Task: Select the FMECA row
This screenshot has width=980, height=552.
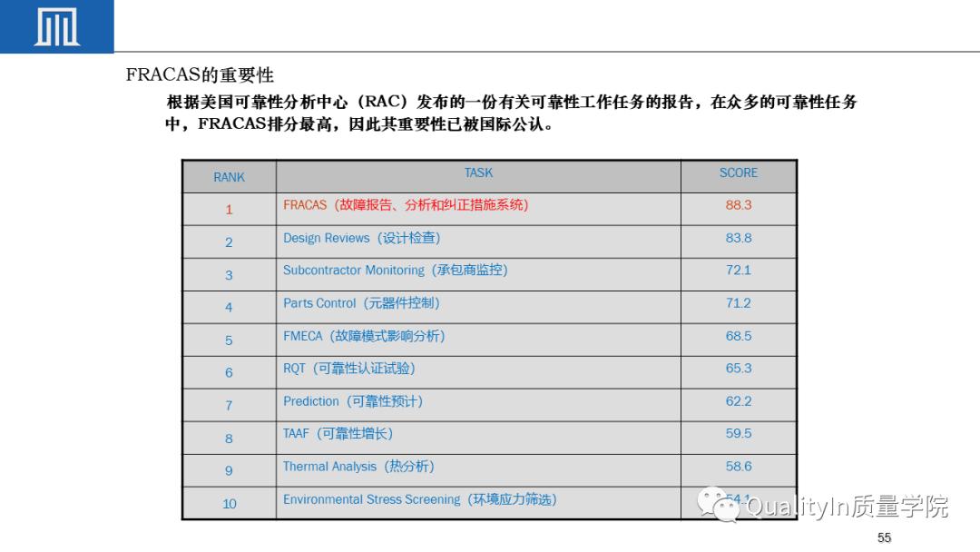Action: click(x=361, y=336)
